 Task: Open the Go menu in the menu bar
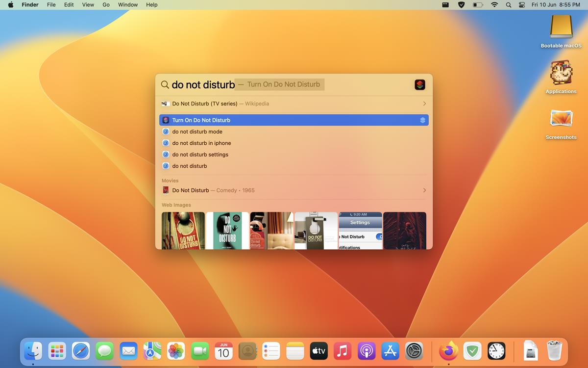(106, 4)
